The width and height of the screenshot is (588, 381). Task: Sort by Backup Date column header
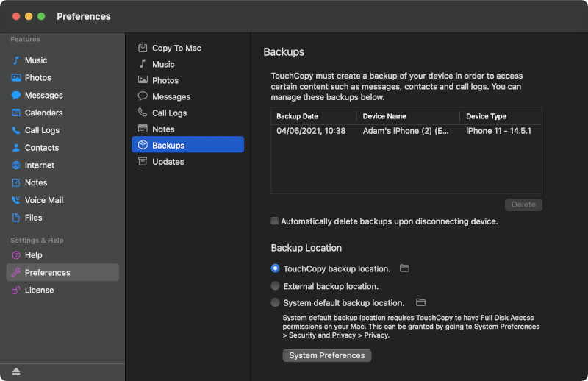[314, 116]
